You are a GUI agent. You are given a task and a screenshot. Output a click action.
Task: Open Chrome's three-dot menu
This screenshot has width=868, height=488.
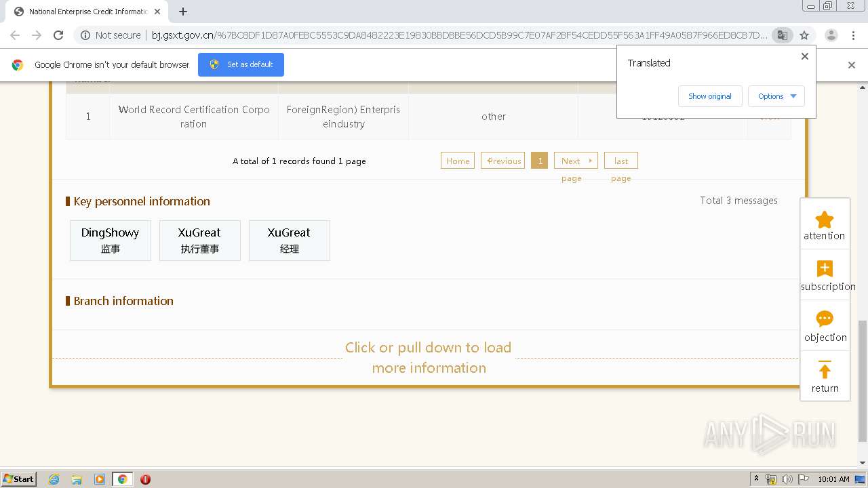pyautogui.click(x=853, y=35)
